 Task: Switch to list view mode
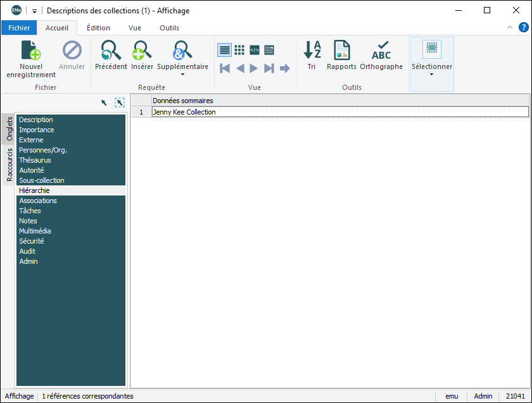coord(224,50)
